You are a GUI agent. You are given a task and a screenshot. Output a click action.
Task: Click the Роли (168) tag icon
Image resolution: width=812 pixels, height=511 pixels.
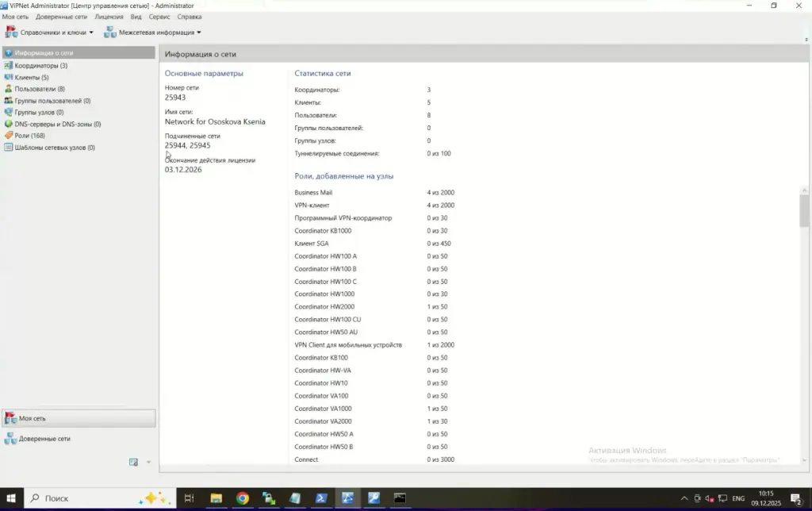8,135
